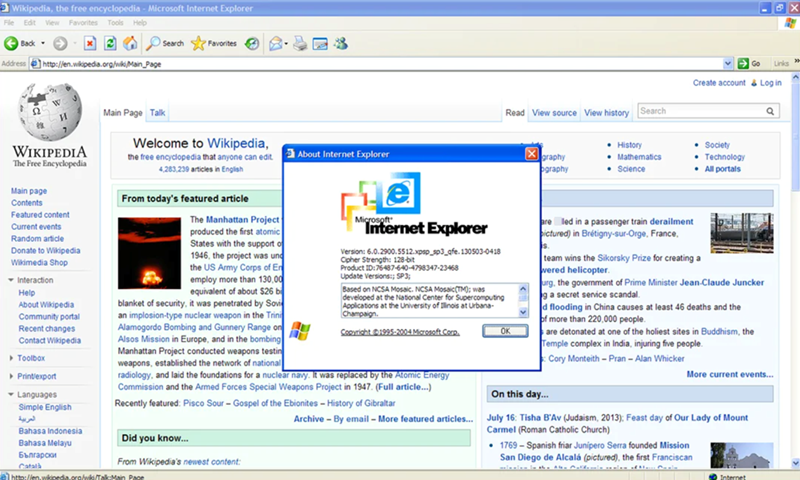Collapse the Interaction sidebar section
The height and width of the screenshot is (480, 800).
(x=11, y=280)
